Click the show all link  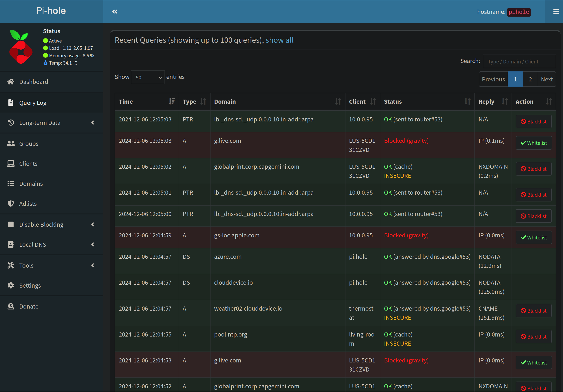(x=279, y=40)
